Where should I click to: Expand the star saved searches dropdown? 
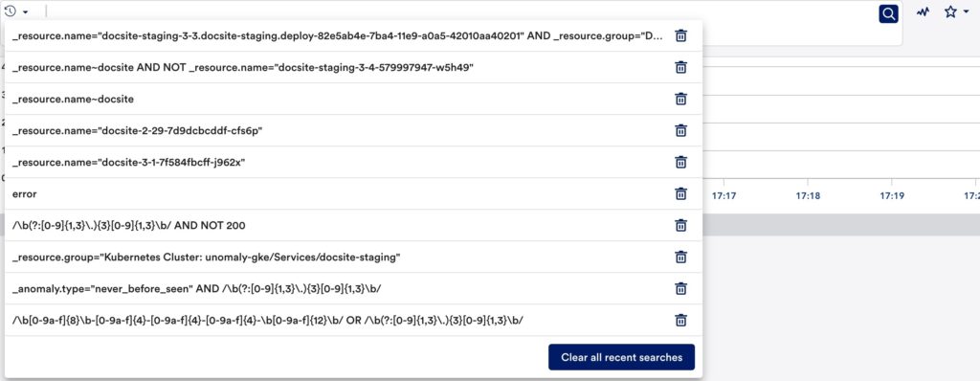point(954,12)
